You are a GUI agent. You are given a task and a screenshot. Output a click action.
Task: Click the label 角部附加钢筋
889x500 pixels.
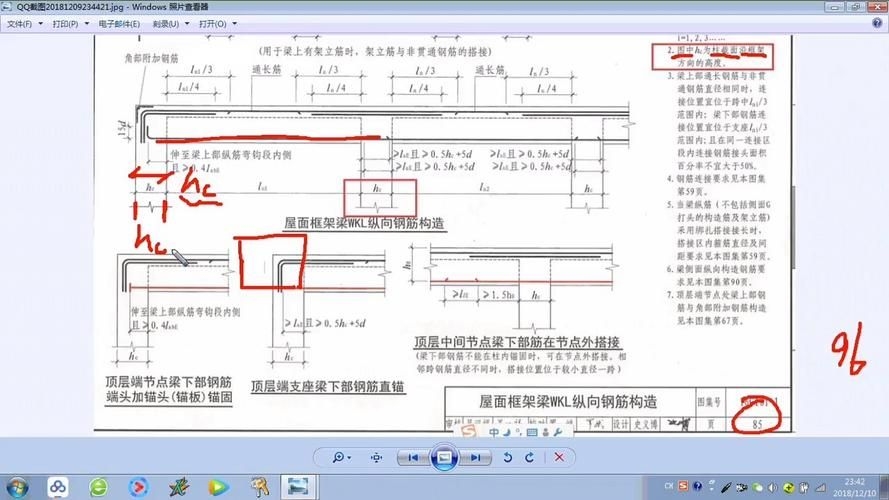(152, 58)
